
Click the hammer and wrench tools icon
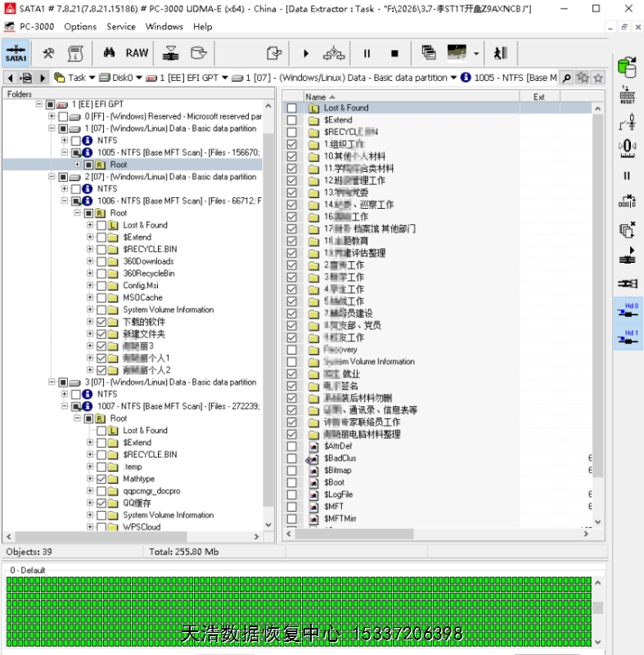point(49,53)
